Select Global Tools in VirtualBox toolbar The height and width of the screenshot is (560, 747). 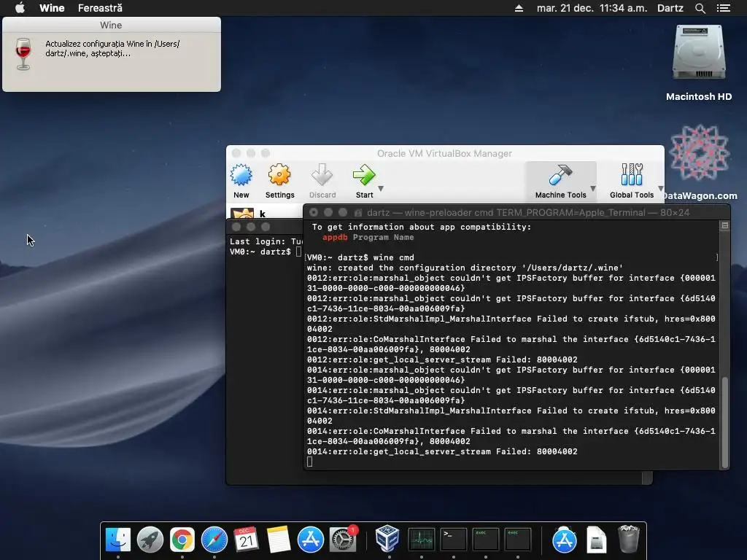click(632, 182)
